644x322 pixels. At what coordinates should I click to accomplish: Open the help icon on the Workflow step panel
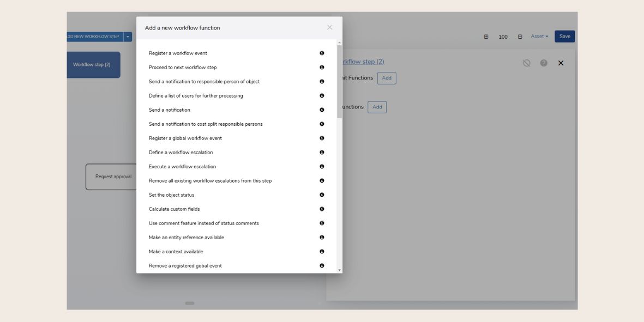(x=544, y=63)
